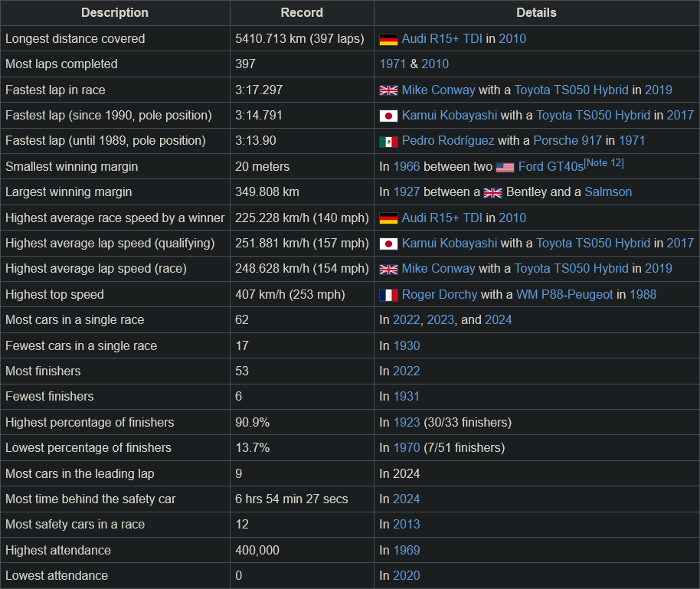This screenshot has height=589, width=700.
Task: Open Toyota TS050 Hybrid link in qualifying lap speed row
Action: tap(593, 244)
